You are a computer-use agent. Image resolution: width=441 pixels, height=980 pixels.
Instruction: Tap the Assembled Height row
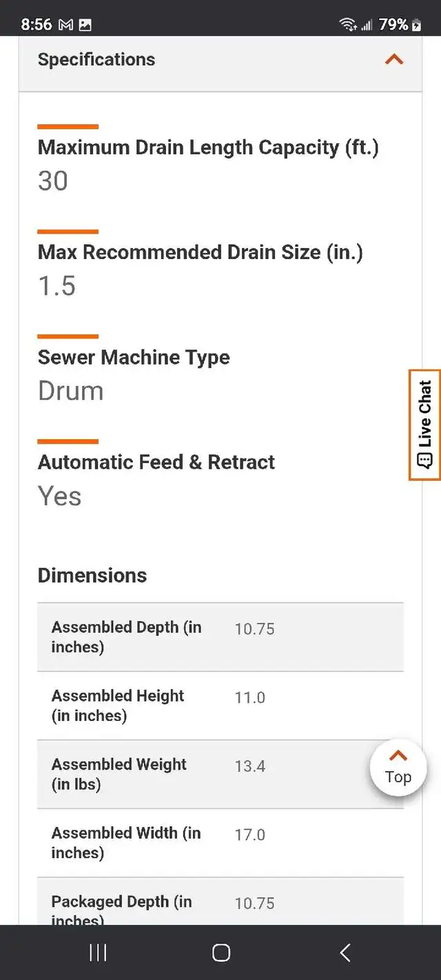220,706
